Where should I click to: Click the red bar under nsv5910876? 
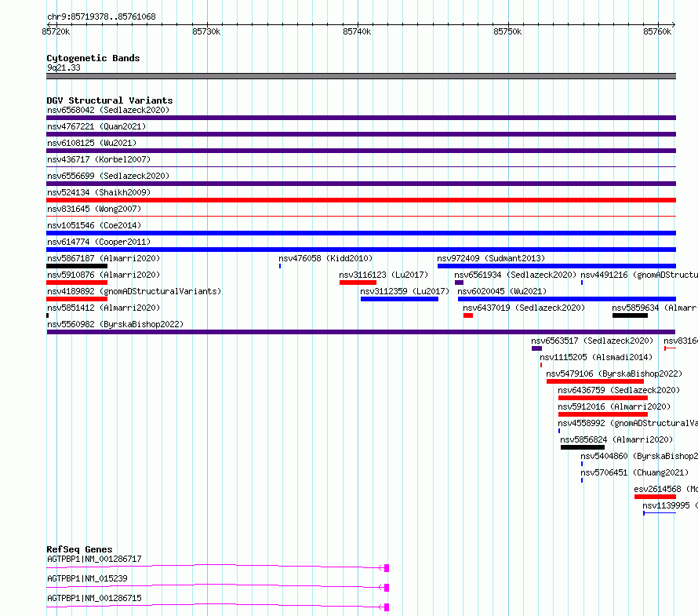(x=77, y=282)
